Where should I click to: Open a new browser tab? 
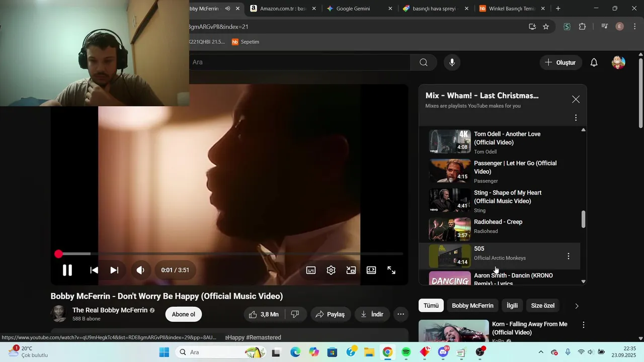(x=558, y=9)
